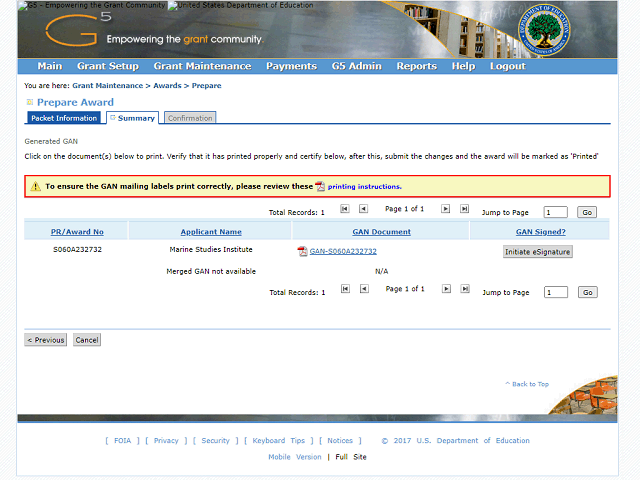Open Keyboard Tips footer link

tap(279, 441)
